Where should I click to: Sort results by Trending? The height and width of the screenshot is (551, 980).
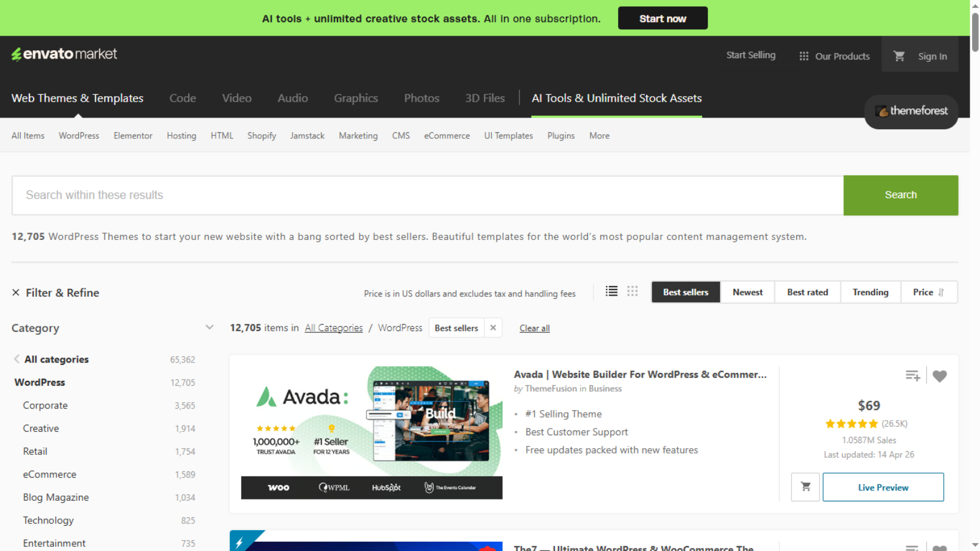tap(870, 293)
